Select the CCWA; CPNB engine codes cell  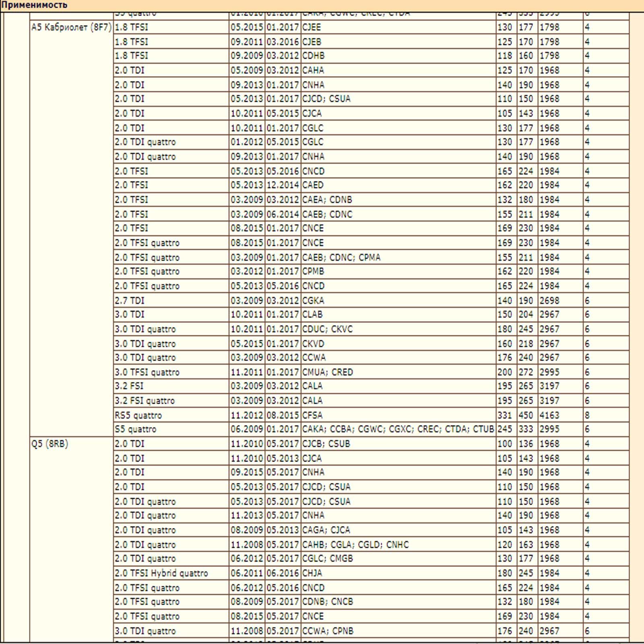tap(328, 631)
